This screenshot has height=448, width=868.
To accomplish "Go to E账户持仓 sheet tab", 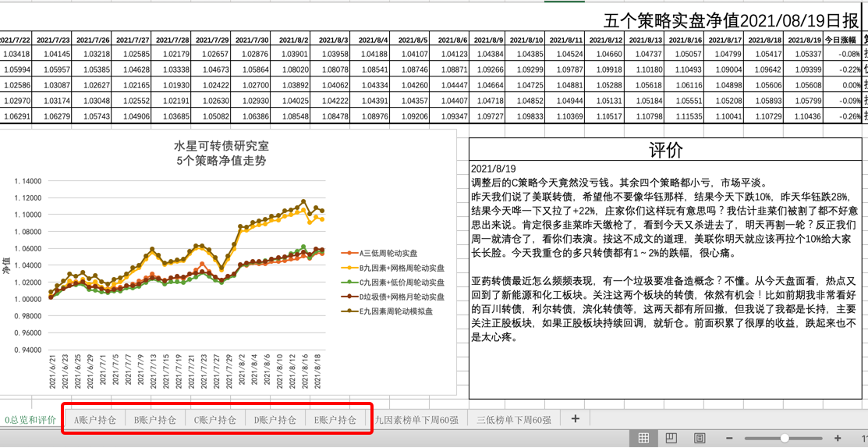I will [x=335, y=420].
